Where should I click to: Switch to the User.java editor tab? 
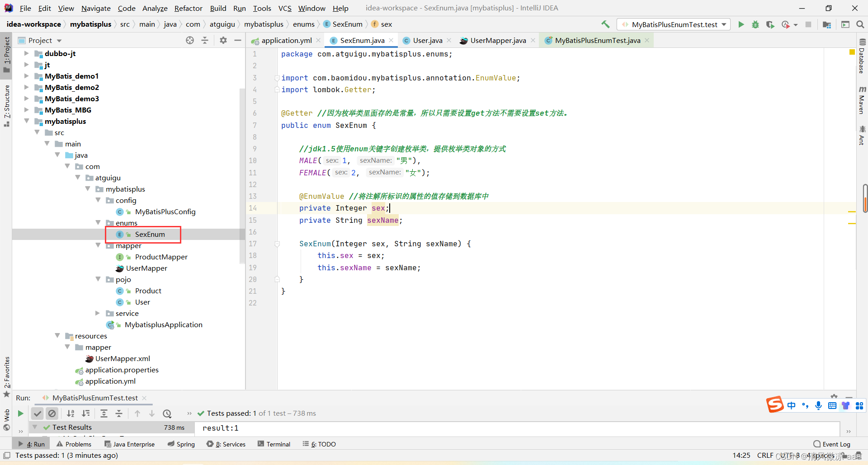(427, 40)
